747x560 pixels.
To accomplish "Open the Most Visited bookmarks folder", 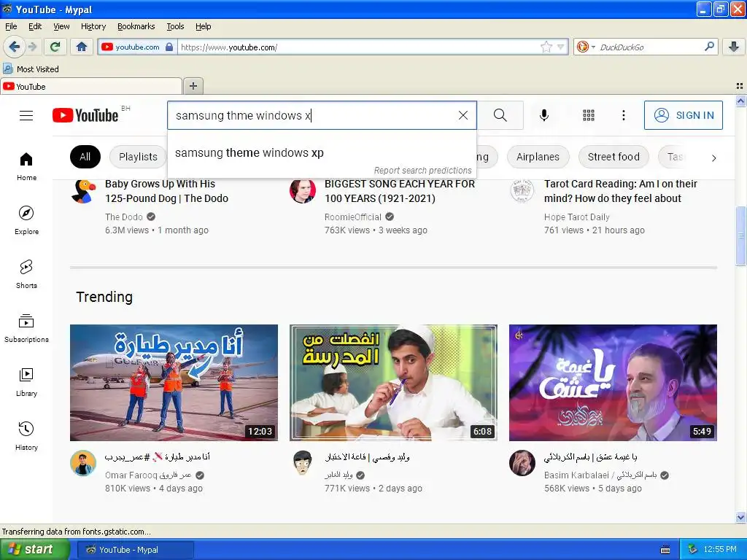I will tap(31, 69).
